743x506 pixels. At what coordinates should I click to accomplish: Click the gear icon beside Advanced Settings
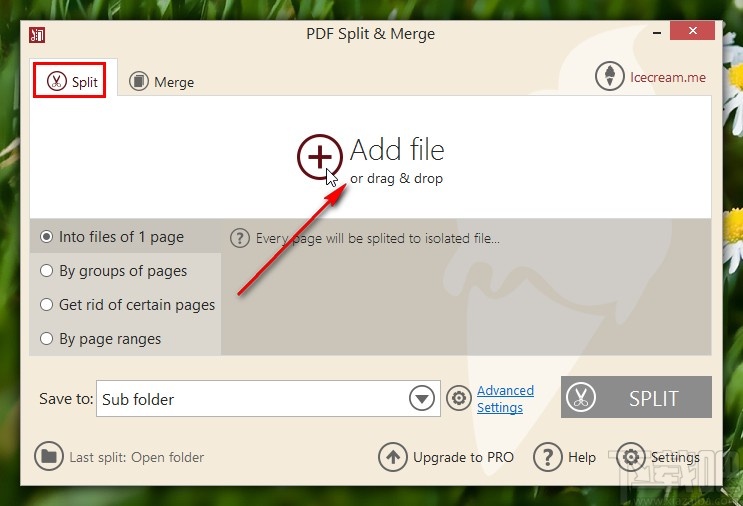pos(459,398)
